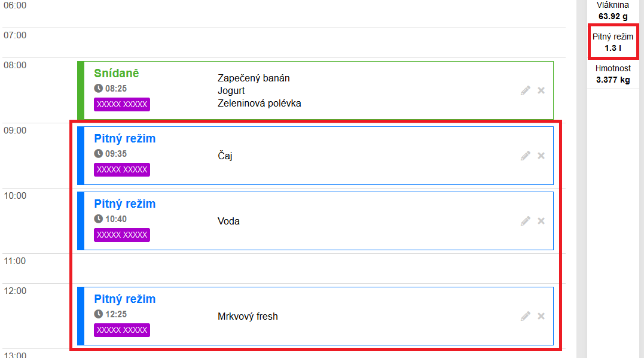Select the Pitný režim 1.3 l summary
The image size is (644, 358).
coord(613,42)
